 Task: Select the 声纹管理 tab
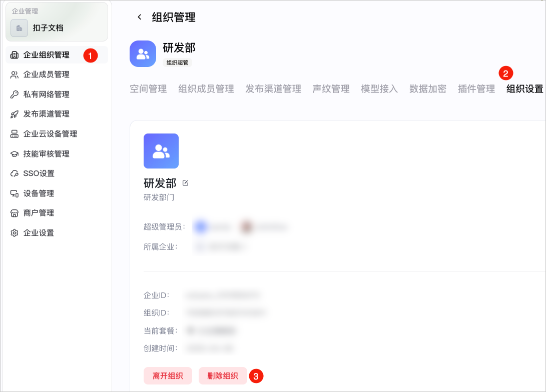331,89
